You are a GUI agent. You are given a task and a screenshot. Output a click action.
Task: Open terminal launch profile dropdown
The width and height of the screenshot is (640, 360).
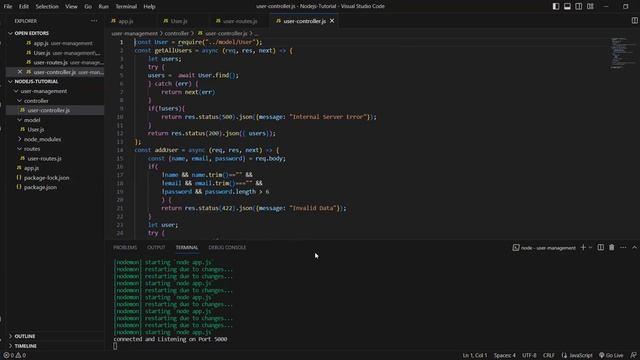pyautogui.click(x=590, y=247)
